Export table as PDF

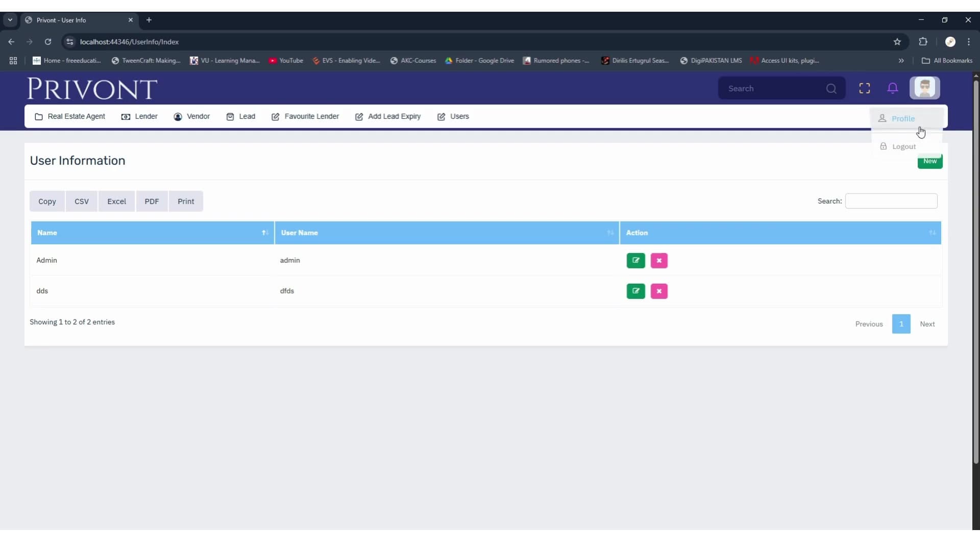click(152, 201)
